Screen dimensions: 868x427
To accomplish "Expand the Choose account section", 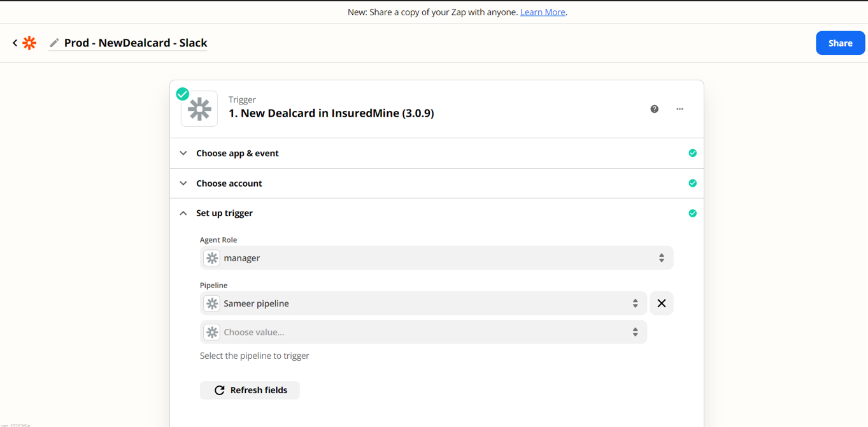I will (437, 184).
